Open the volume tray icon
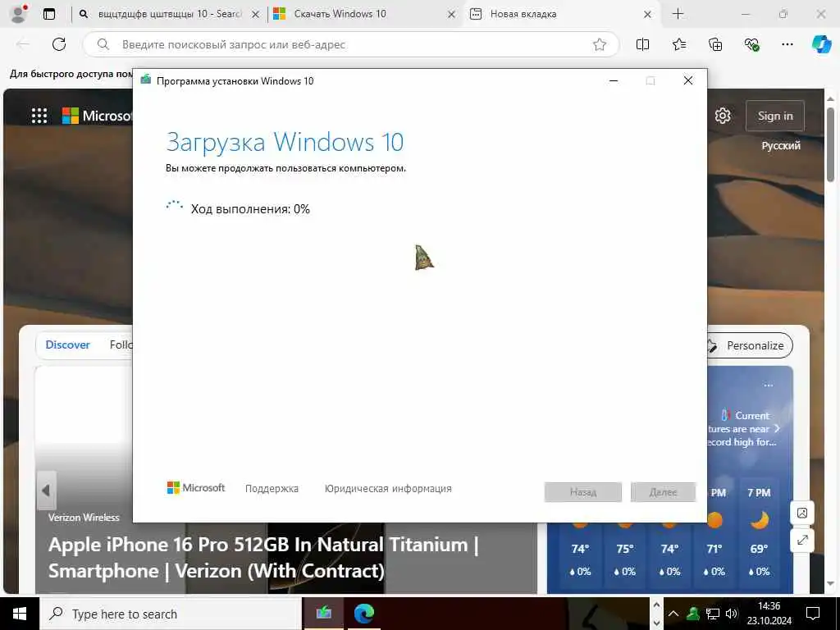The height and width of the screenshot is (630, 840). pyautogui.click(x=731, y=614)
